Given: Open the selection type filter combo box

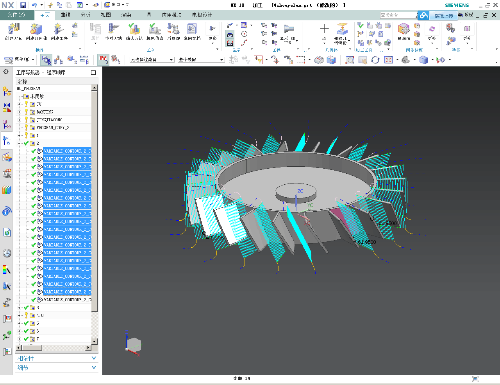Looking at the screenshot, I should click(152, 60).
